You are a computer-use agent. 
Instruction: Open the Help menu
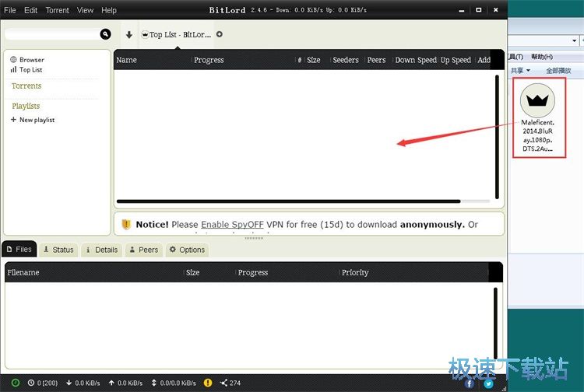pyautogui.click(x=109, y=10)
